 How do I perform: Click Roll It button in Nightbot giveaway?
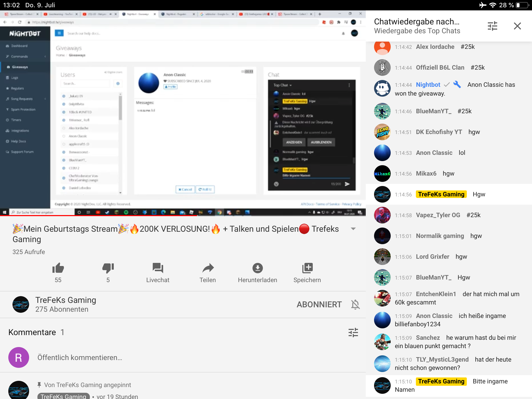[205, 189]
